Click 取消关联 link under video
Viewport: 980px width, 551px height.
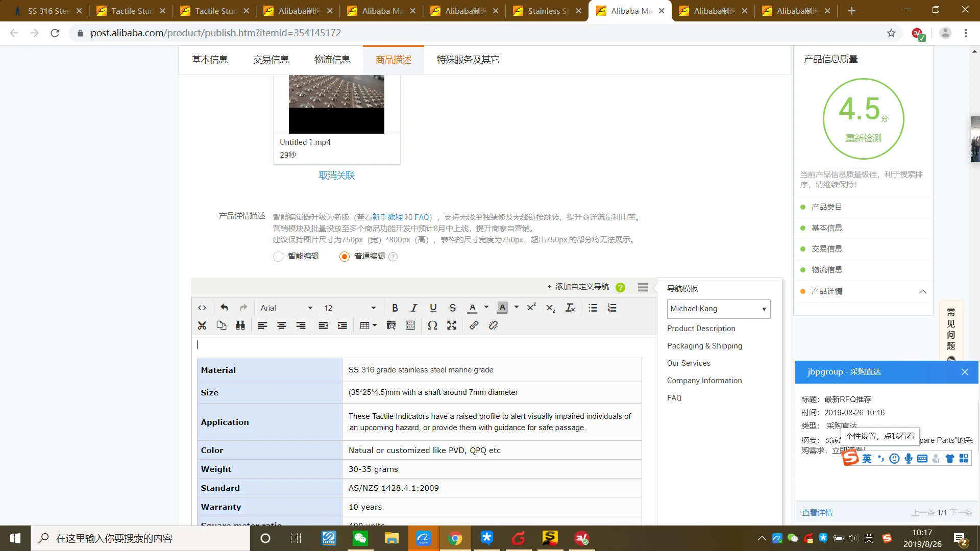coord(336,176)
